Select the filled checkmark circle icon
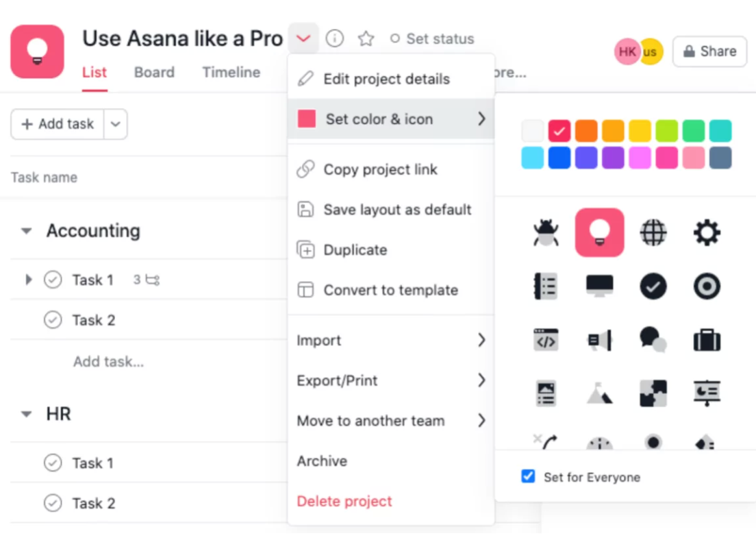Image resolution: width=756 pixels, height=551 pixels. coord(653,286)
